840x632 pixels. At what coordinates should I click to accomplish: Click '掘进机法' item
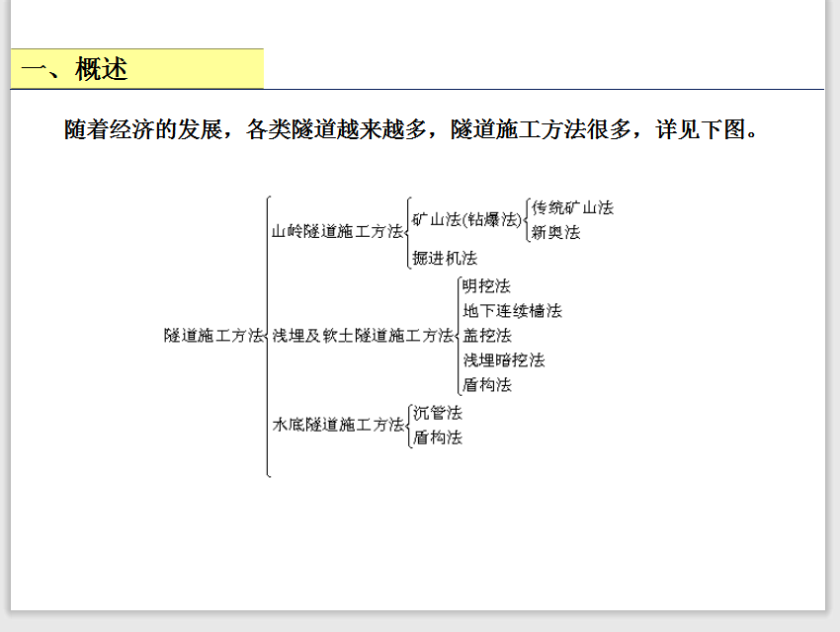pos(445,259)
